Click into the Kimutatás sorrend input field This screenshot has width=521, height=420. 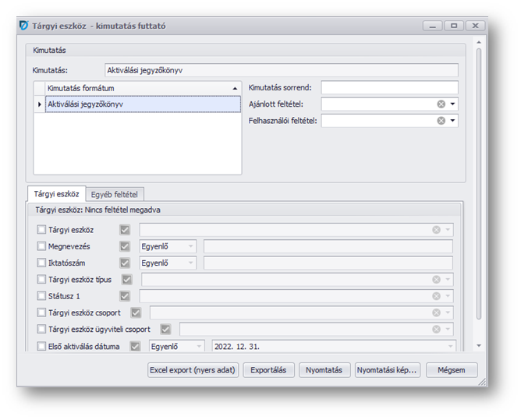coord(389,87)
